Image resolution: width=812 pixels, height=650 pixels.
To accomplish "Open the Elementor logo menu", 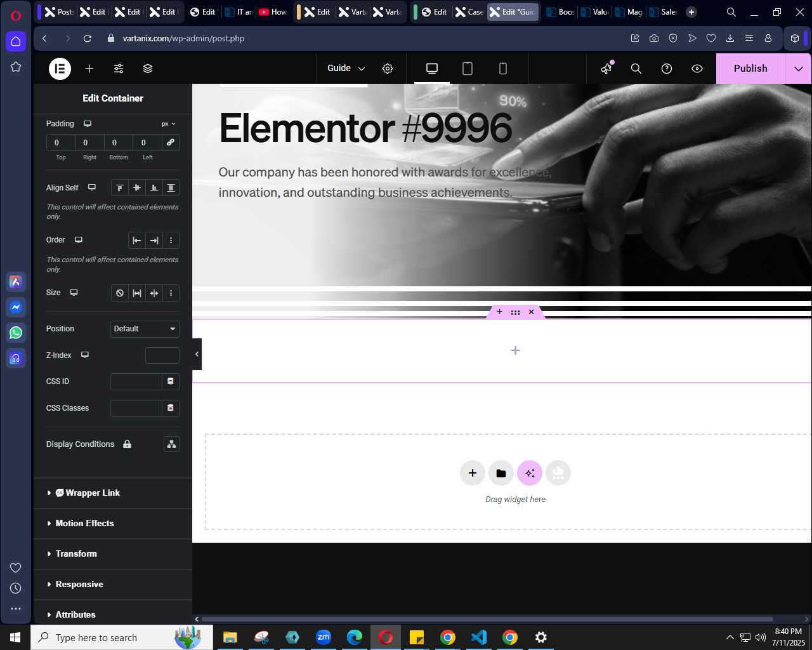I will pos(60,69).
